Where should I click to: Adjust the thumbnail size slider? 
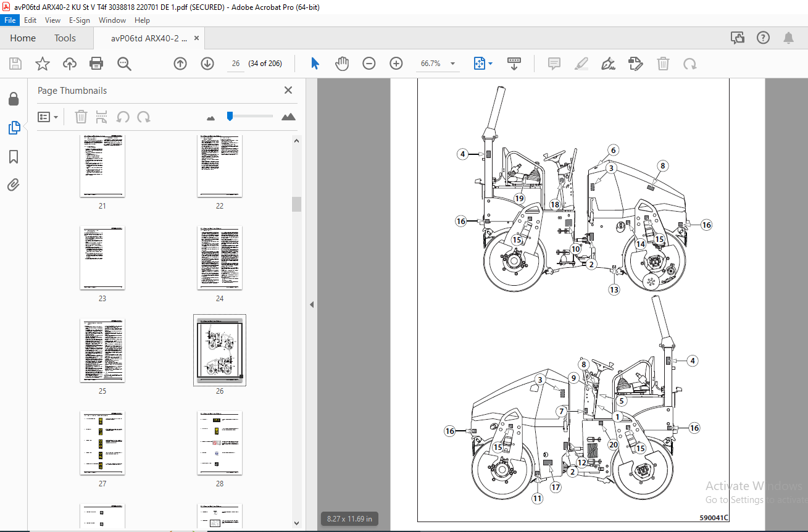click(230, 115)
